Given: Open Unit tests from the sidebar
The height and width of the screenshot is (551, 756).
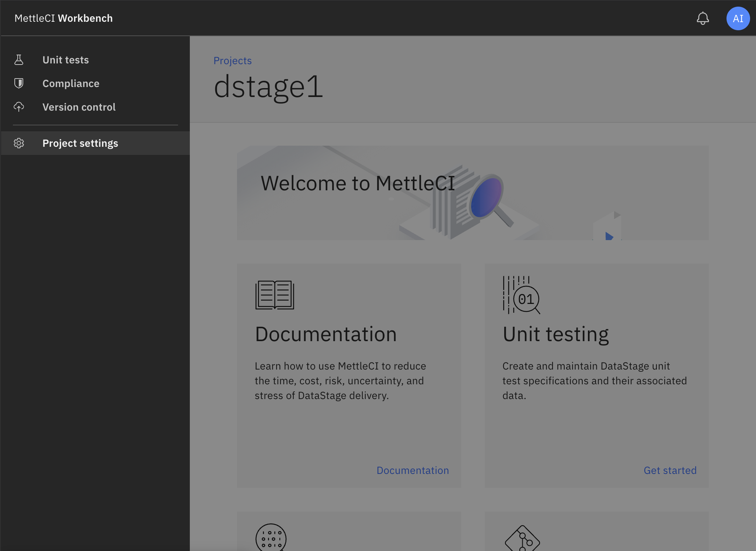Looking at the screenshot, I should [65, 59].
